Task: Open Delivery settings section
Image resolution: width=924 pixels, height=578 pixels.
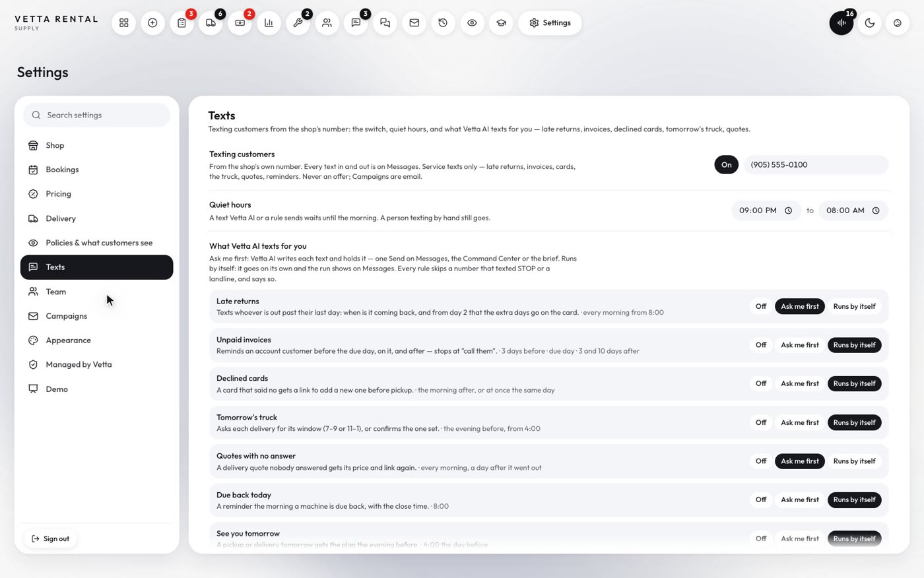Action: pyautogui.click(x=97, y=218)
